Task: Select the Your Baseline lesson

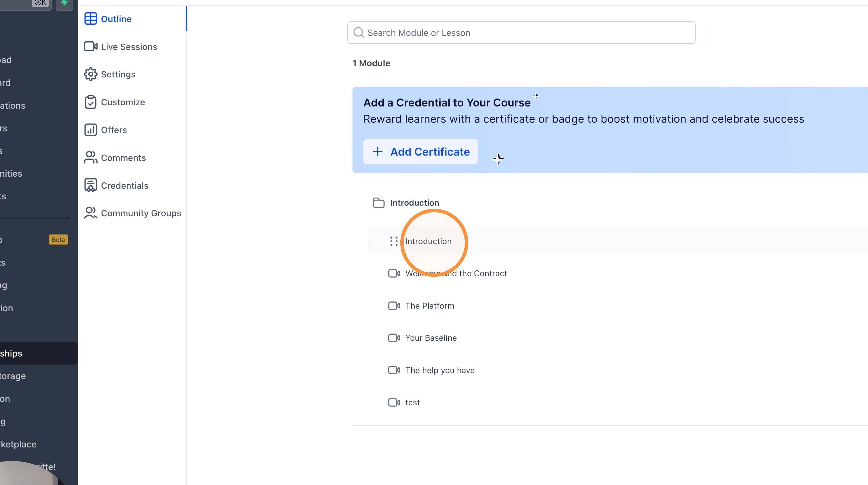Action: click(431, 338)
